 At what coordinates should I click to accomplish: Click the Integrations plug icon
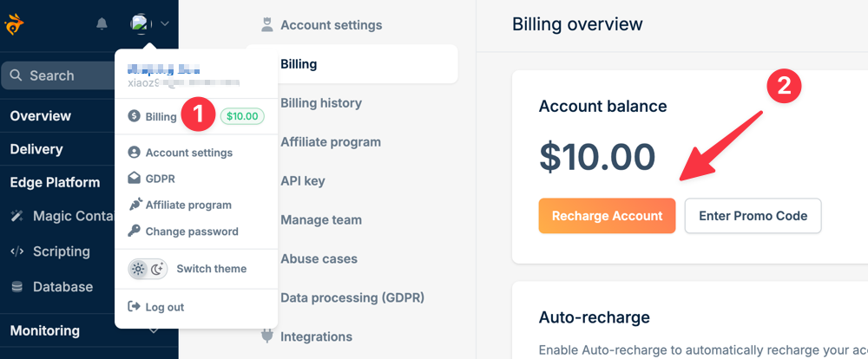pyautogui.click(x=267, y=336)
